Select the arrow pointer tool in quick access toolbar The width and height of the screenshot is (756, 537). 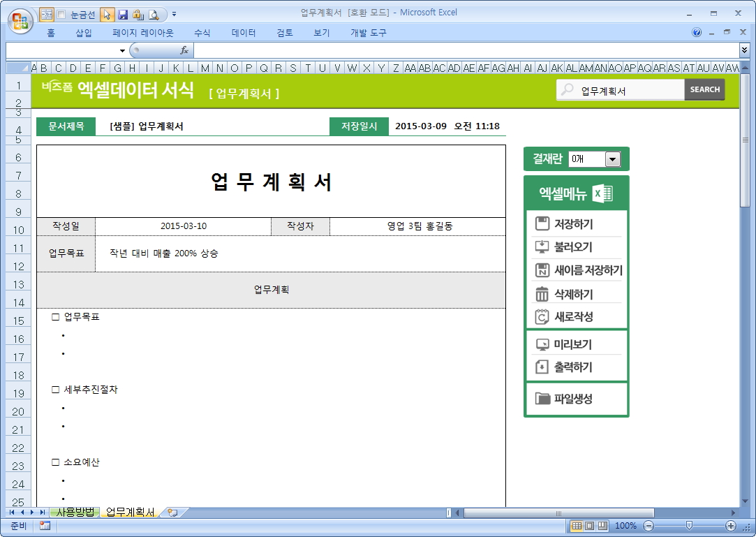click(x=107, y=15)
